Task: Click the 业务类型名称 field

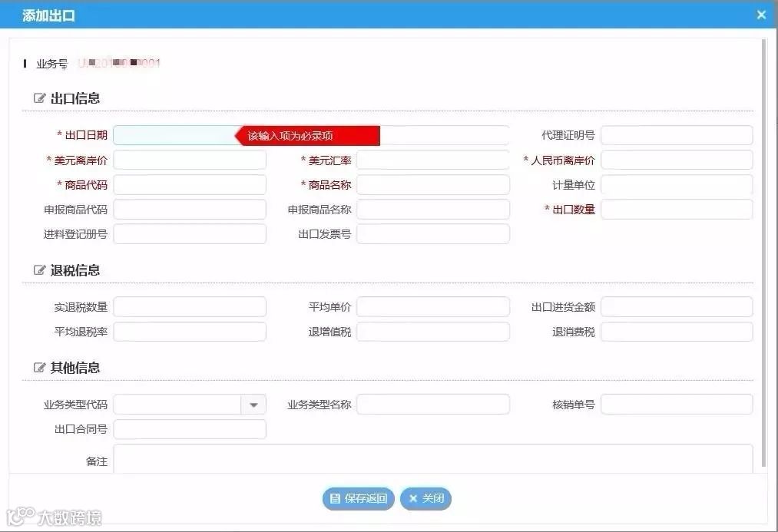Action: (433, 405)
